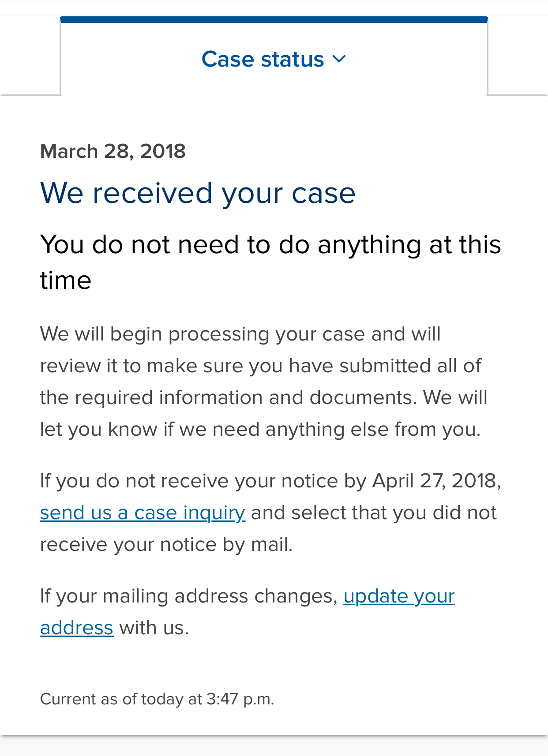Click the March 28, 2018 date label

(x=113, y=151)
